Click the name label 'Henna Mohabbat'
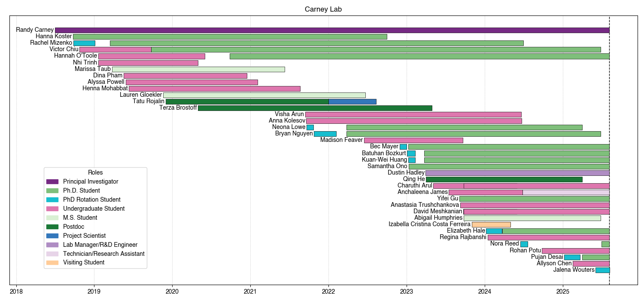644x301 pixels. tap(105, 89)
